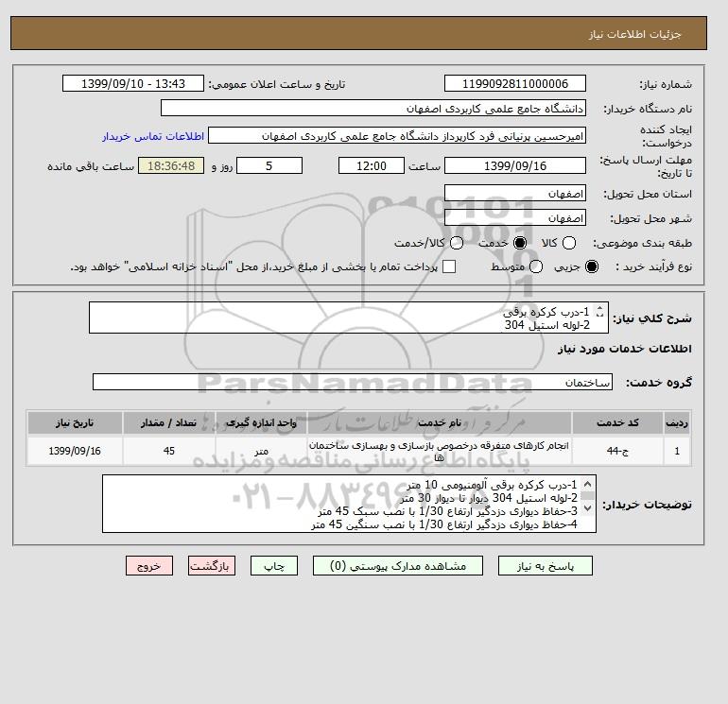Click the row number cell 1
This screenshot has height=704, width=728.
[677, 451]
